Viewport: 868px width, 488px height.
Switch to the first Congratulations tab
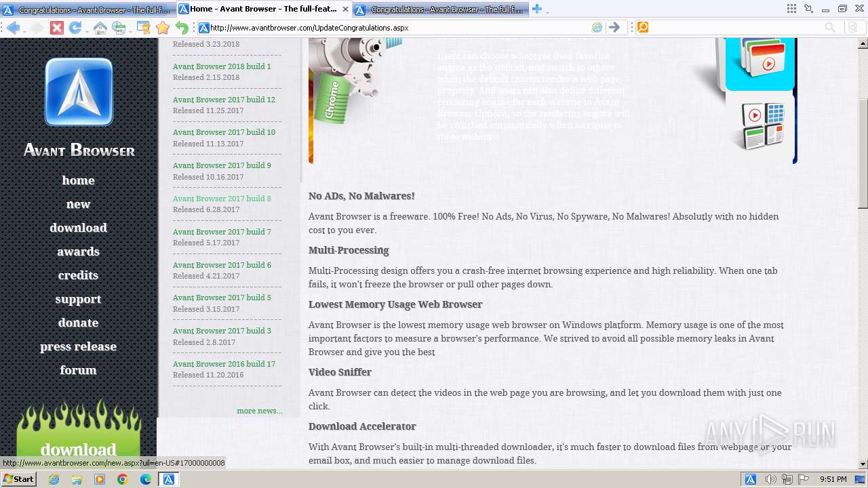click(88, 9)
